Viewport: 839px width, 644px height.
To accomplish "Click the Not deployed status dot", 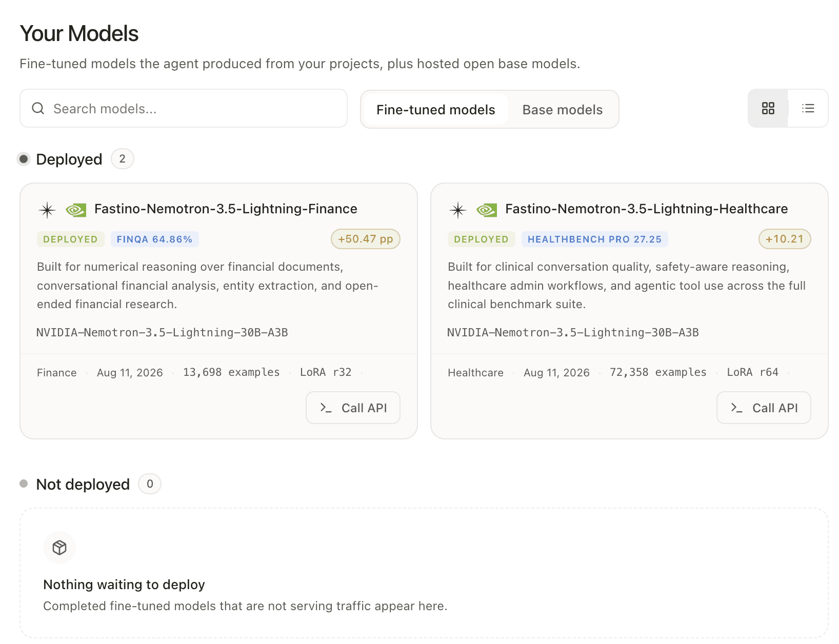I will click(x=24, y=484).
